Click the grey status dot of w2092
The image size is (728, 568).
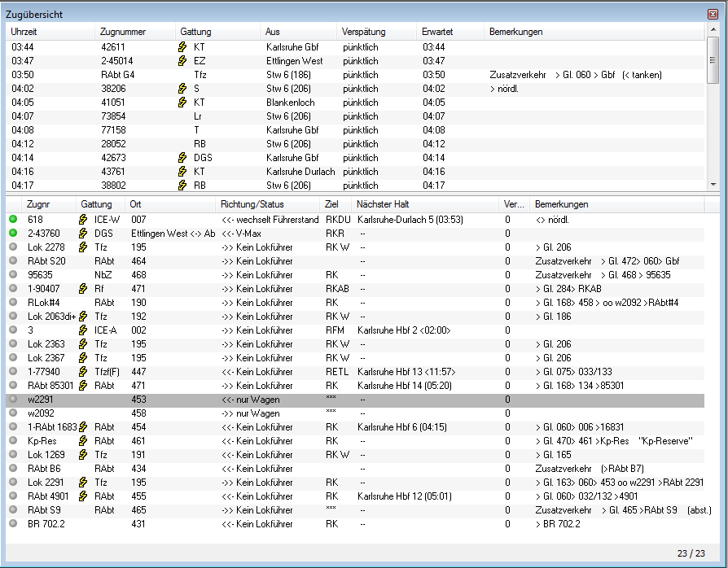point(13,413)
